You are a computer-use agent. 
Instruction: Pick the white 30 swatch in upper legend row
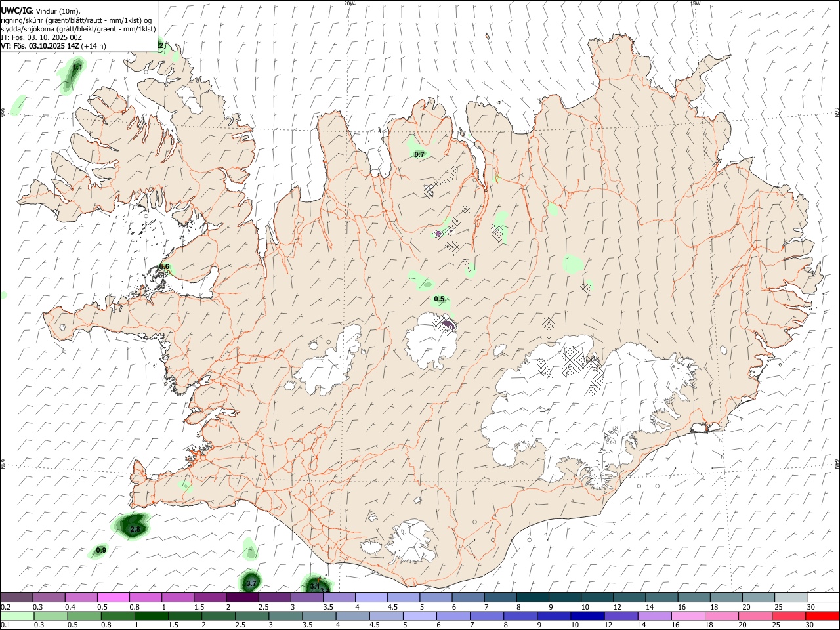[823, 597]
